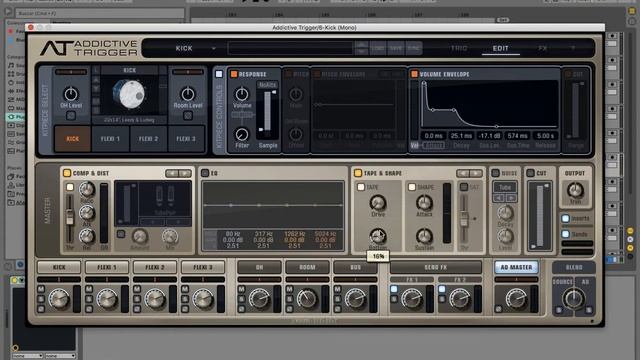This screenshot has width=640, height=360.
Task: Click the distortion Mix knob
Action: coord(170,236)
